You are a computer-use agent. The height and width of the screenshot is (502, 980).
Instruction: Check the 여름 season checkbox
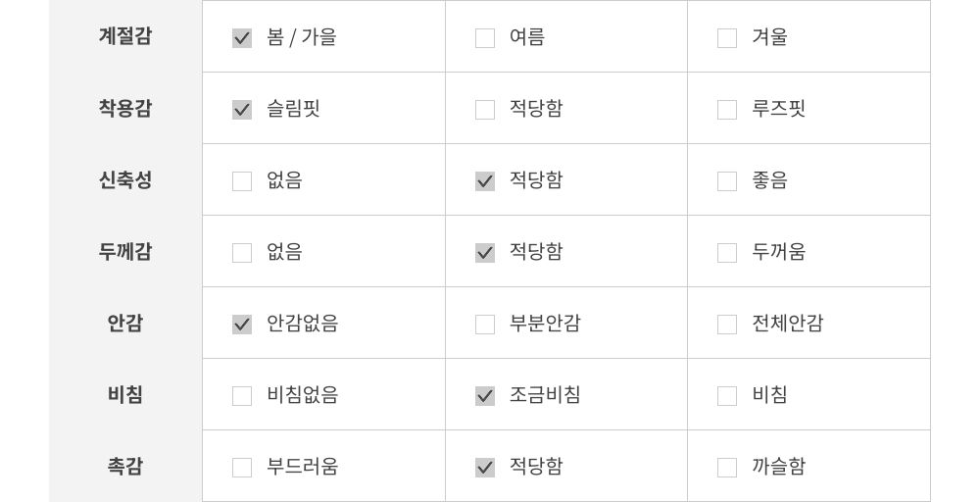485,38
